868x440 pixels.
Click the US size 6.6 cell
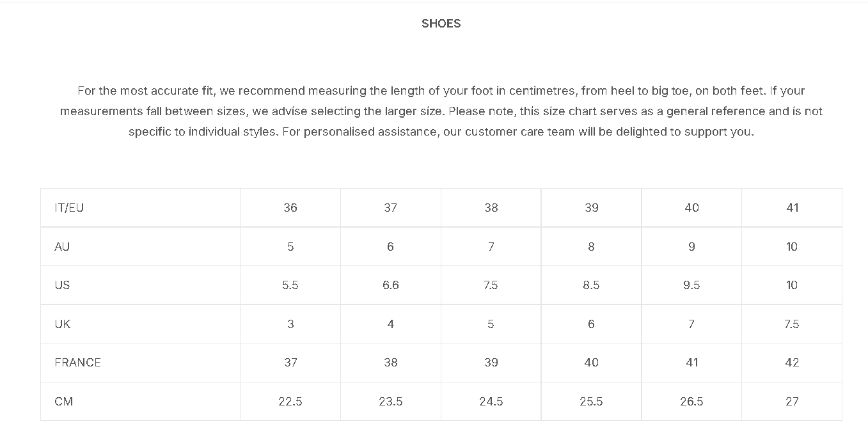click(391, 285)
